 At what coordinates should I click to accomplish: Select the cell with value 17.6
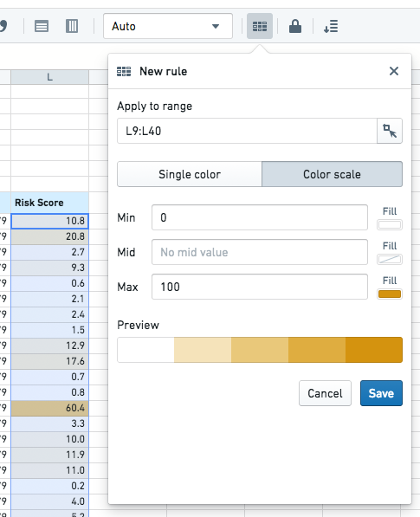pyautogui.click(x=49, y=361)
